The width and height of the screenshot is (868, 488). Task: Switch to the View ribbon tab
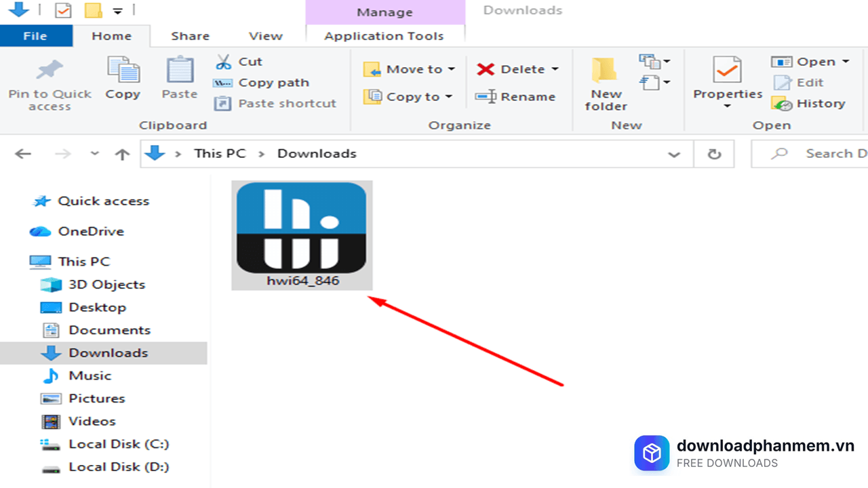265,36
